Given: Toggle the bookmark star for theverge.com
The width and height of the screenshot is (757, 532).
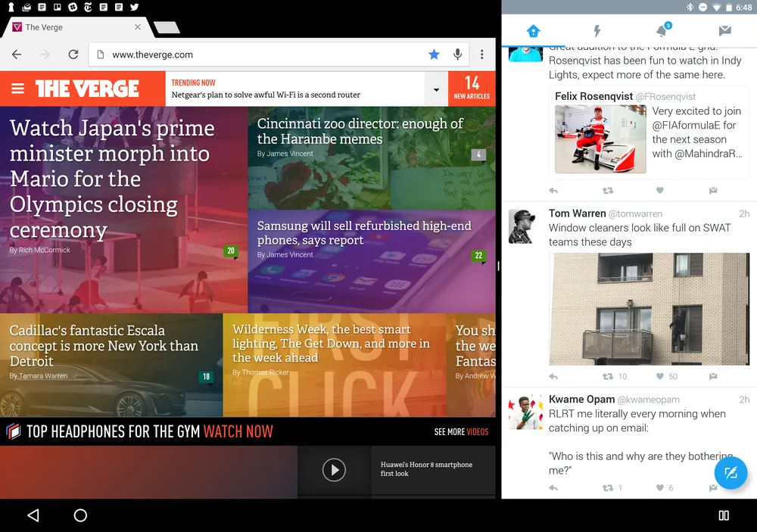Looking at the screenshot, I should [434, 54].
